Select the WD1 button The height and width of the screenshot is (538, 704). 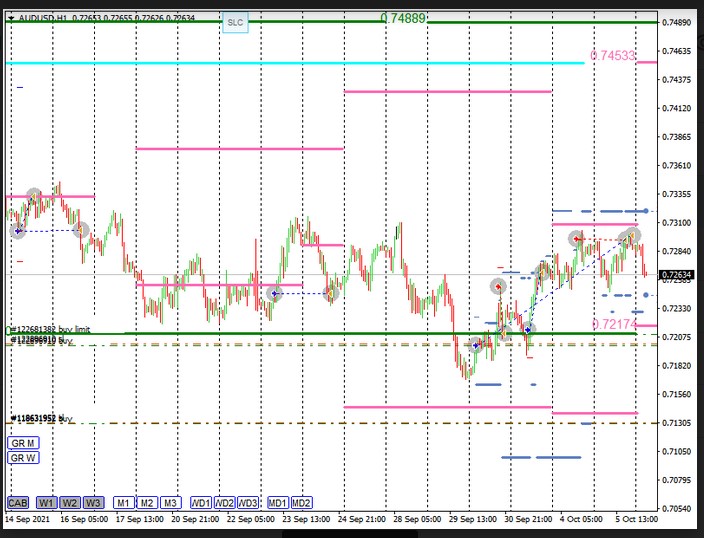[201, 502]
